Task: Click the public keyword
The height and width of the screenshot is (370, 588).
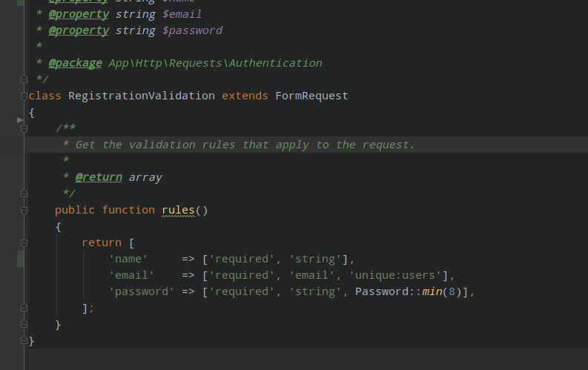Action: (75, 210)
